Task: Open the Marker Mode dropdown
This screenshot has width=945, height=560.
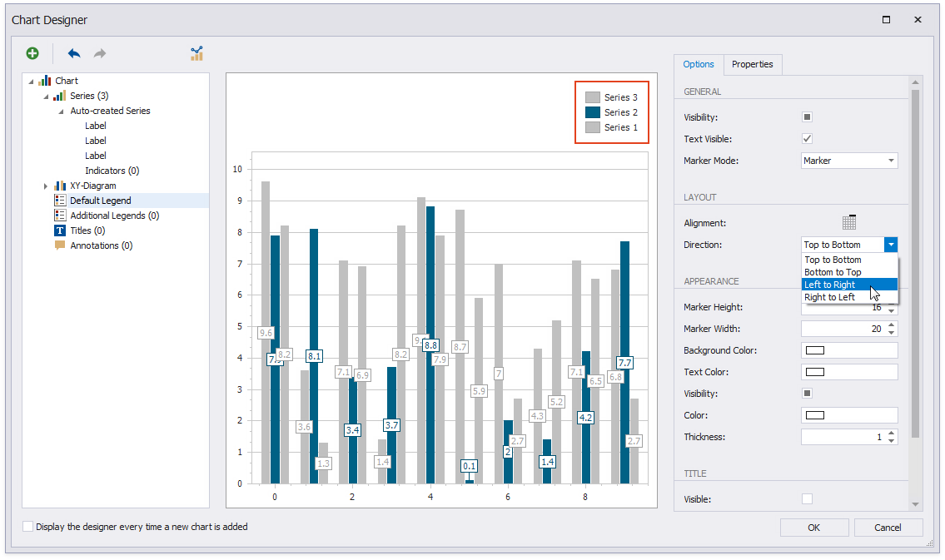Action: [849, 161]
